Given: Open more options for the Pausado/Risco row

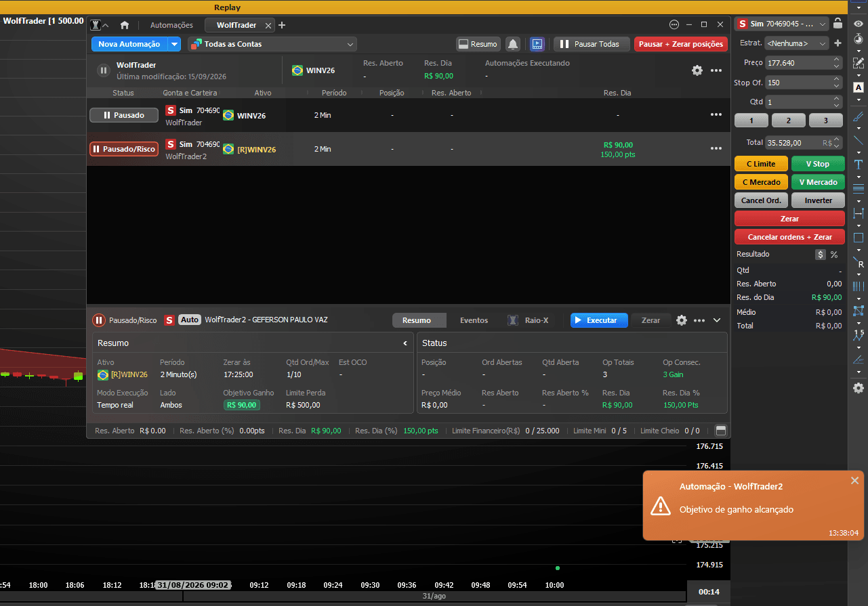Looking at the screenshot, I should tap(716, 148).
